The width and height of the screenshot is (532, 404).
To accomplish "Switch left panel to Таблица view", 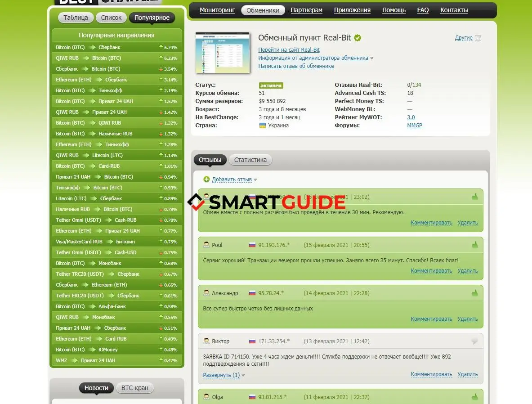I will [x=76, y=18].
